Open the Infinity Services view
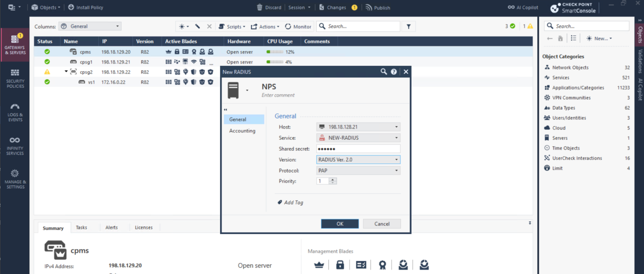The image size is (644, 274). pos(15,146)
